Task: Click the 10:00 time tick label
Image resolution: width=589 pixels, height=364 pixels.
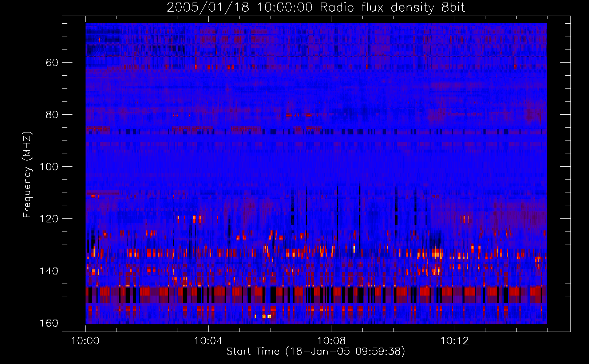Action: tap(85, 341)
